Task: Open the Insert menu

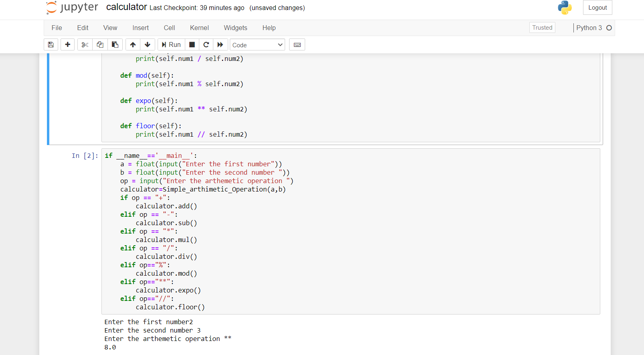Action: click(x=141, y=28)
